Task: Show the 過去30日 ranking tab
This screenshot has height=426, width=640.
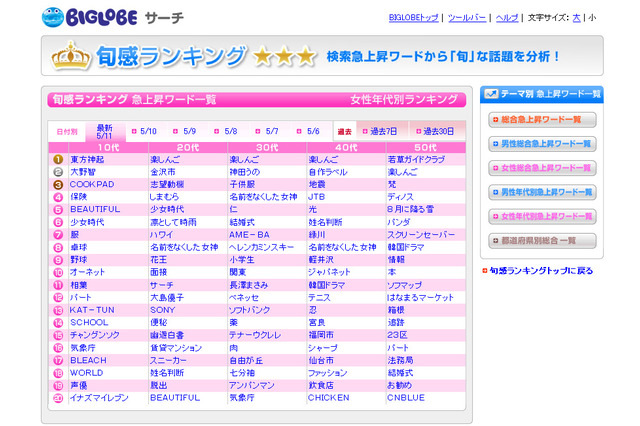Action: pos(435,131)
